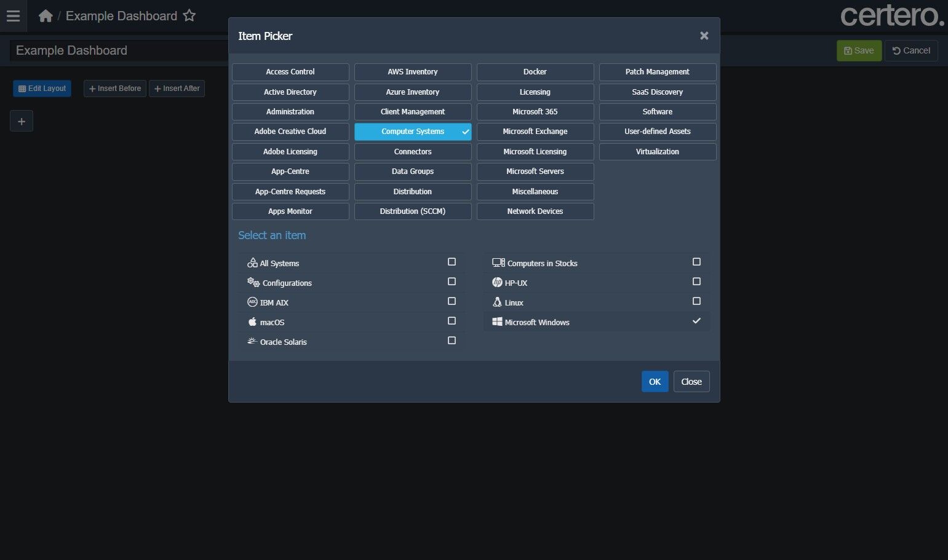
Task: Select the Administration category
Action: tap(290, 112)
